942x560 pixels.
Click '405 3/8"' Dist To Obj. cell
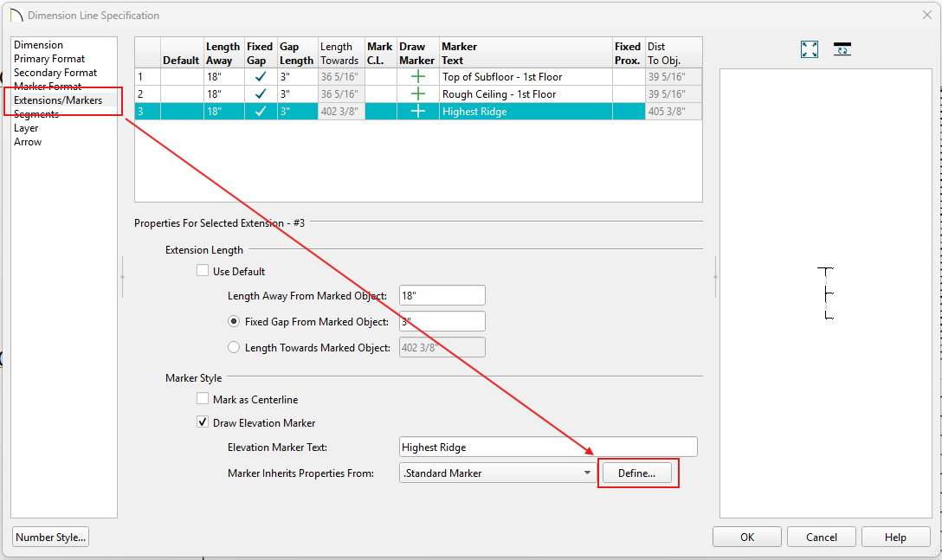[x=674, y=112]
